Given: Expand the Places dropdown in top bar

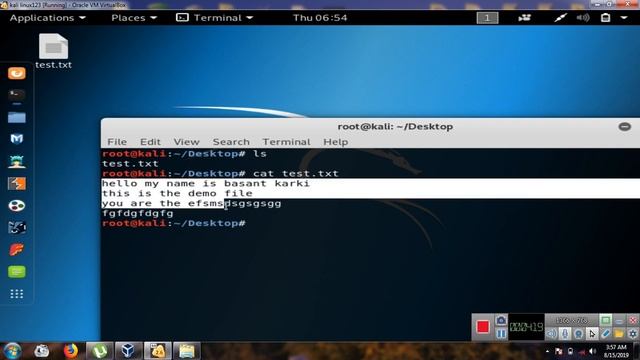Looking at the screenshot, I should [x=134, y=18].
